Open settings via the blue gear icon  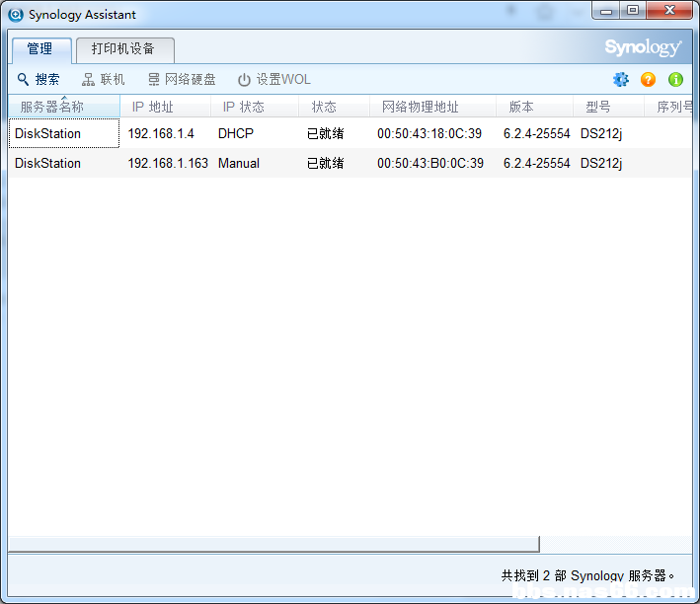click(621, 80)
